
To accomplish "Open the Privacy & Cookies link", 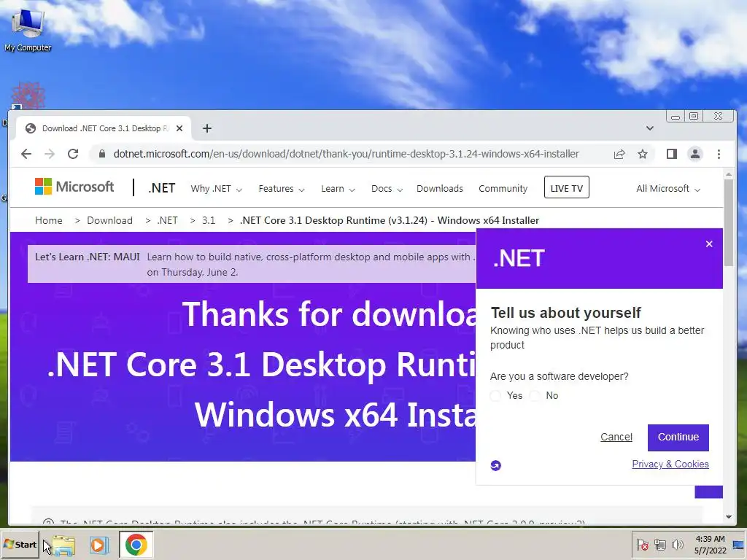I will pos(670,464).
